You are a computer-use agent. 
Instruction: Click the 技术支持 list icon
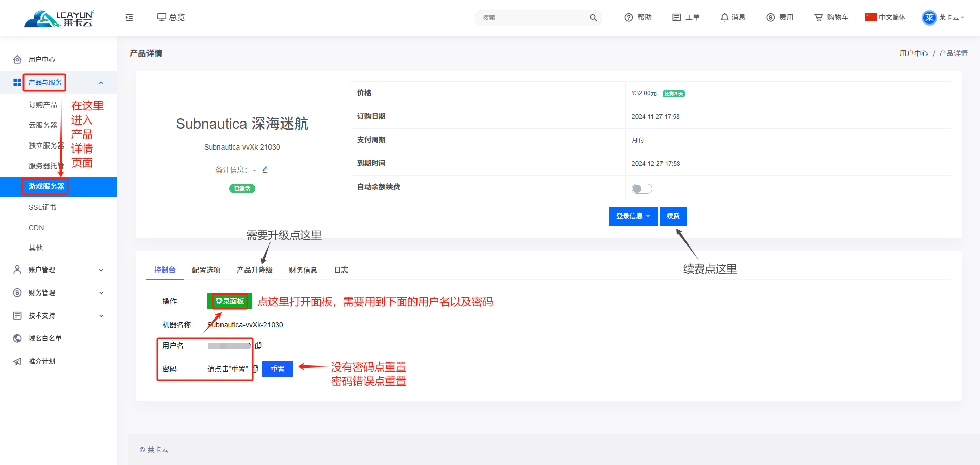coord(17,315)
